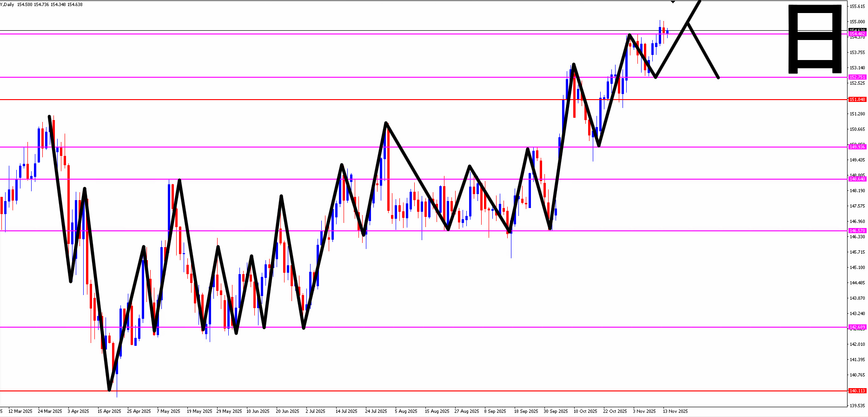The height and width of the screenshot is (417, 868).
Task: Click the 142.010 price axis label
Action: click(x=857, y=344)
